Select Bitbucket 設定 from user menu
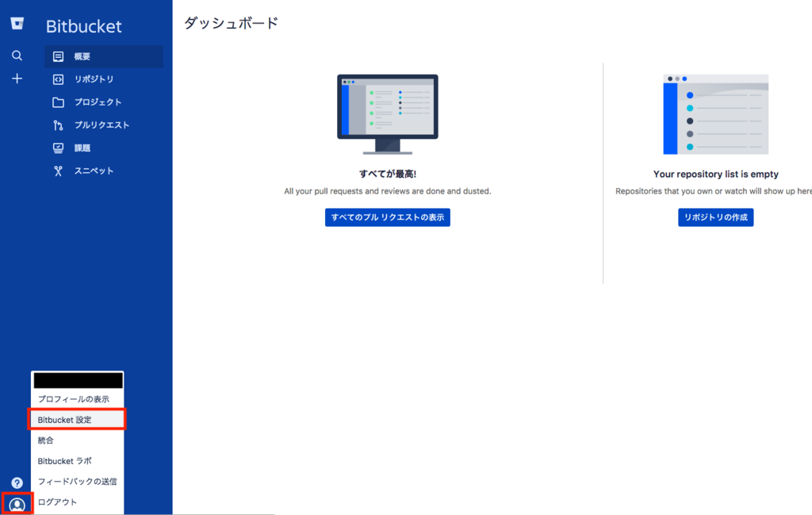 [x=77, y=420]
